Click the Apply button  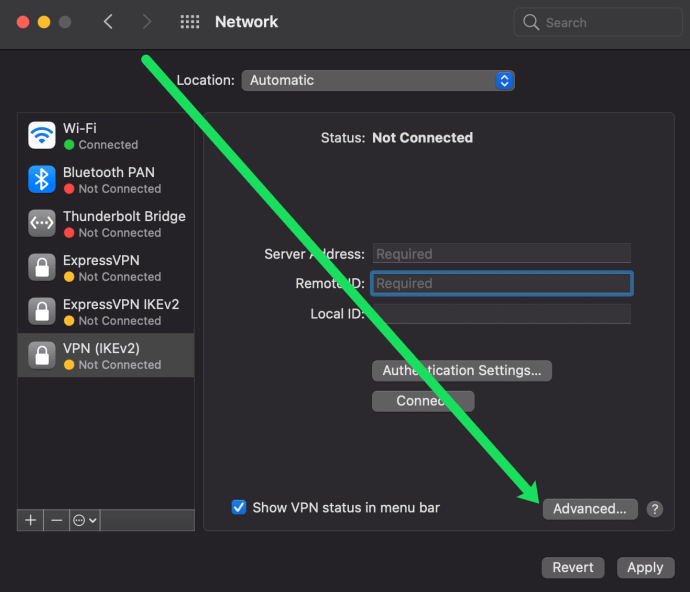coord(646,568)
